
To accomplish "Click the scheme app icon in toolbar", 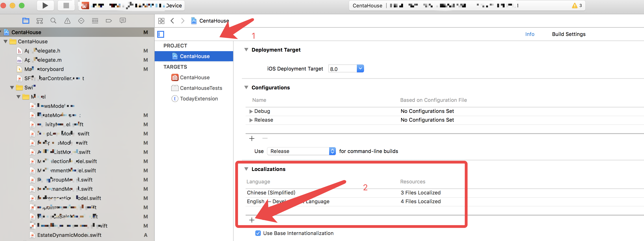I will point(85,6).
